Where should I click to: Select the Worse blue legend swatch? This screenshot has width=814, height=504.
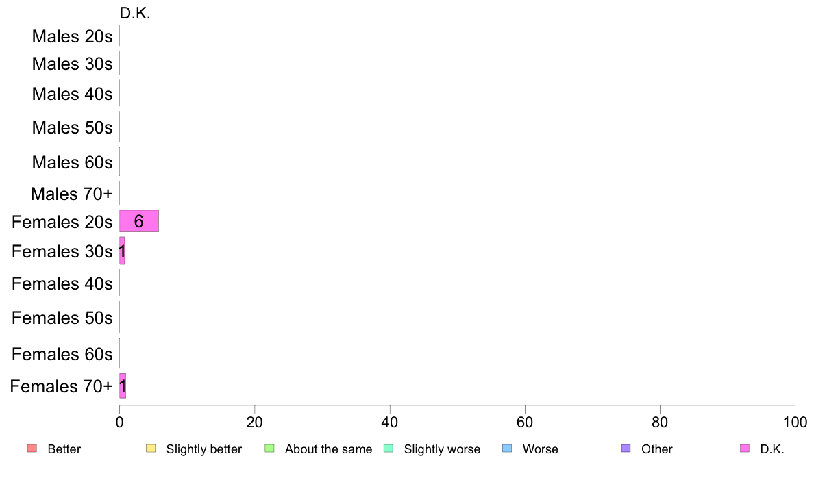507,449
